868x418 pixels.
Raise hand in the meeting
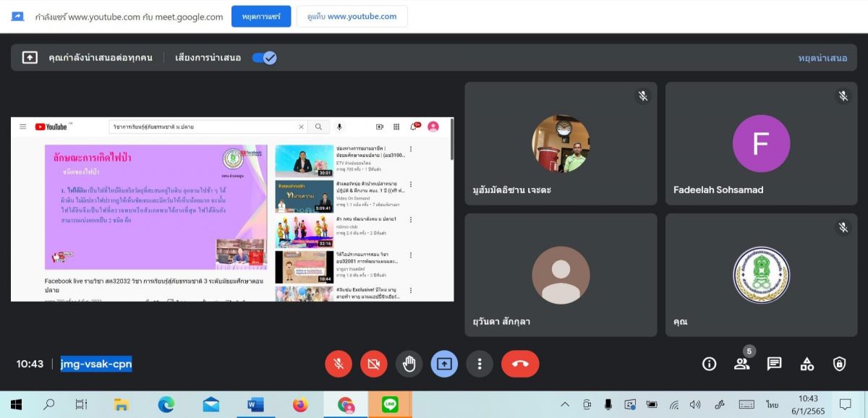point(409,364)
